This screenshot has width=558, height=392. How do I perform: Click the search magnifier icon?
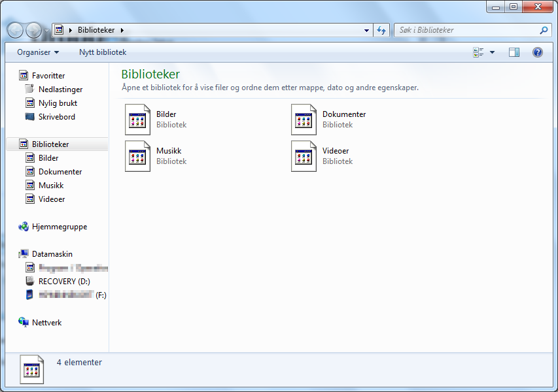[544, 30]
